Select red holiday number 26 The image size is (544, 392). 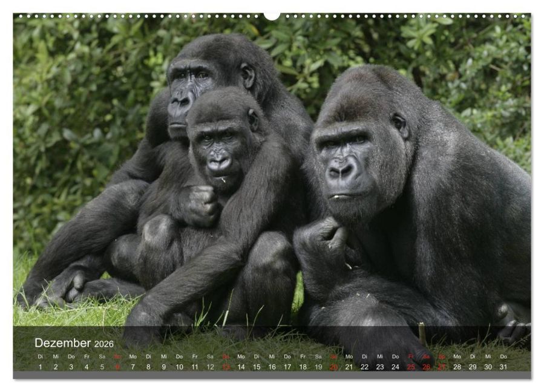tap(427, 367)
